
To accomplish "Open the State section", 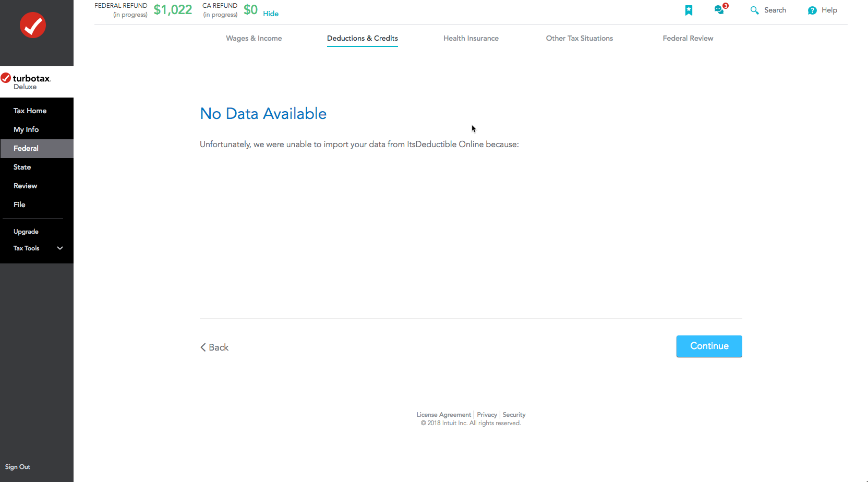I will (x=37, y=167).
